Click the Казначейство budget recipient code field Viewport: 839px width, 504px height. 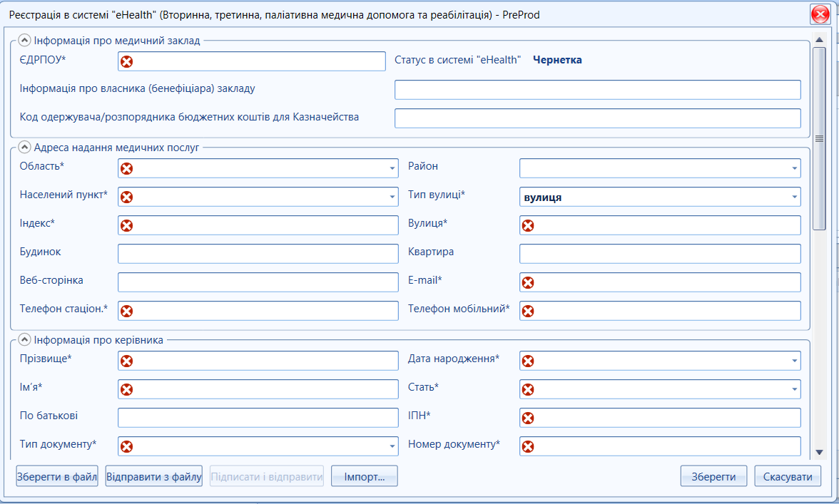598,118
